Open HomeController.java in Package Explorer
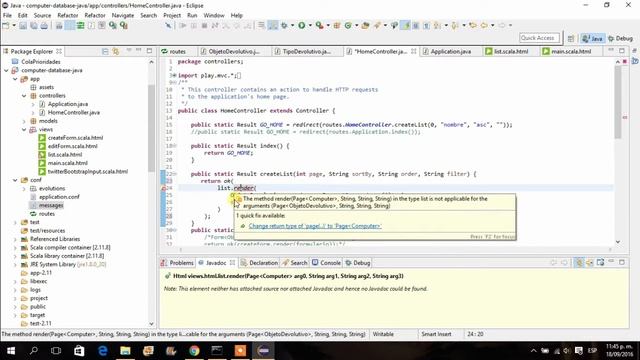The image size is (640, 360). tap(73, 113)
